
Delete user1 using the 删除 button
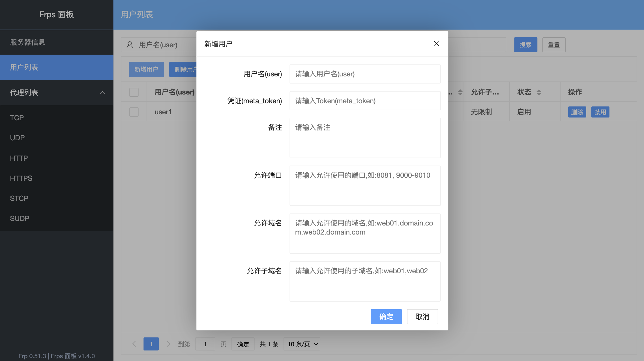(x=577, y=112)
